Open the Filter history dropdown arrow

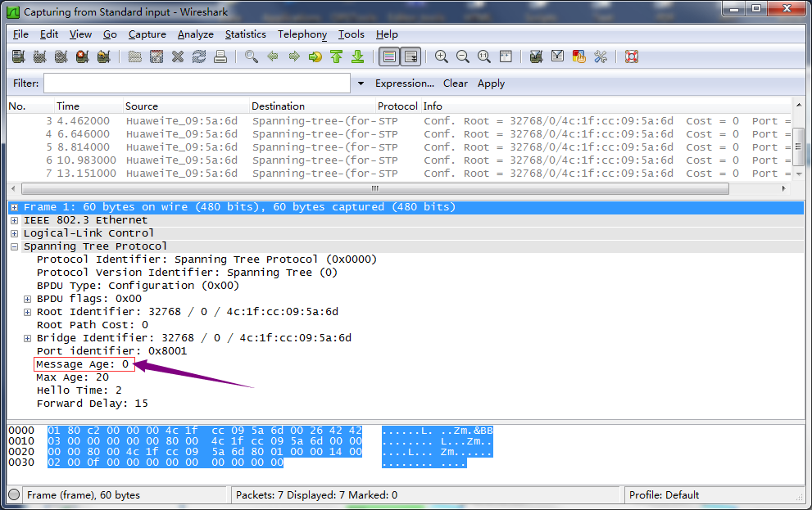click(361, 83)
